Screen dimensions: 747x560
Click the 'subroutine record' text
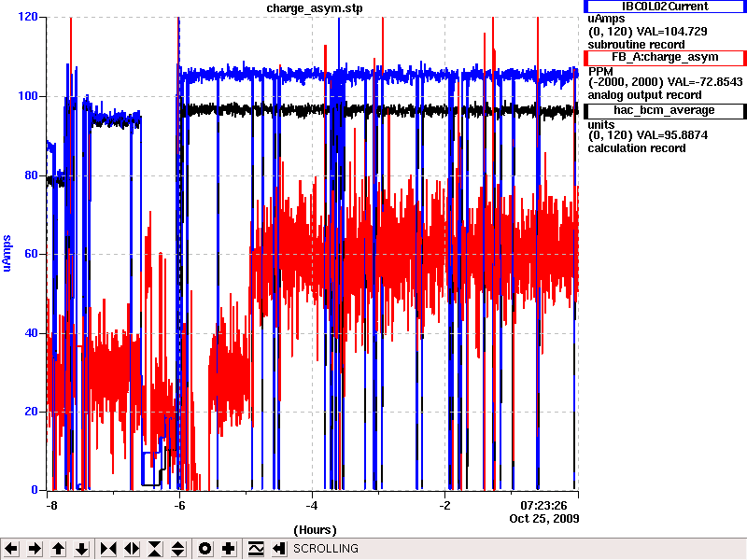(636, 45)
